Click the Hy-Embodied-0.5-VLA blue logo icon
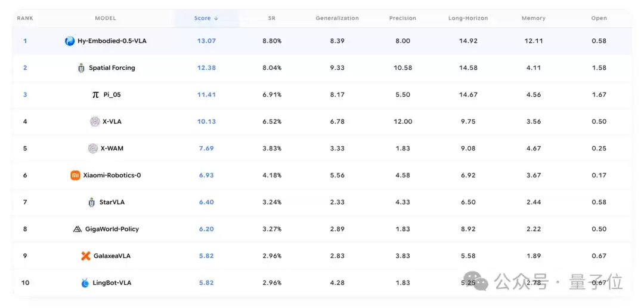Screen dimensions: 644x308 [x=70, y=41]
